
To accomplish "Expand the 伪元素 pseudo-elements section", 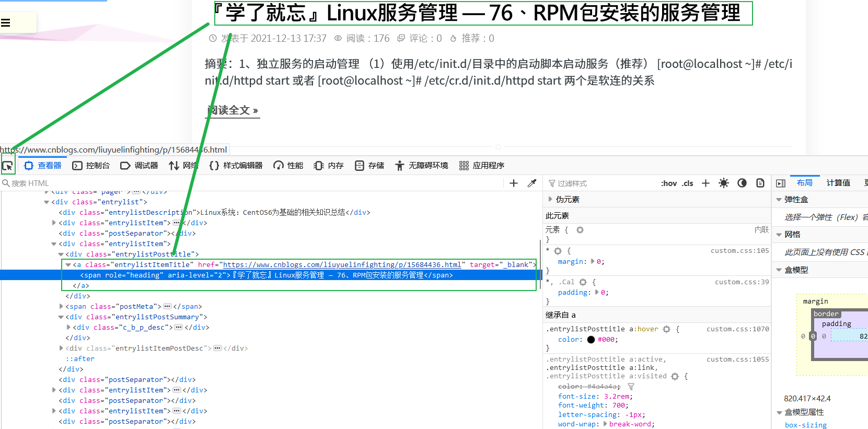I will click(x=550, y=199).
